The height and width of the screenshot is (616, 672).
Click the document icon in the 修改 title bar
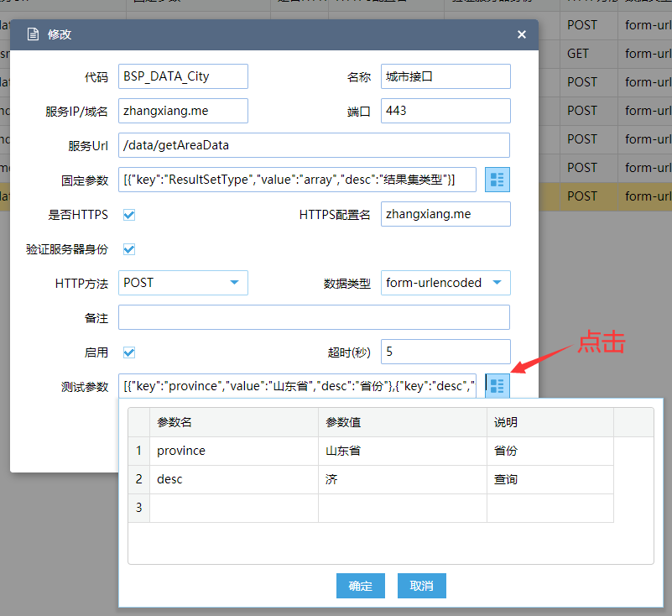(32, 34)
